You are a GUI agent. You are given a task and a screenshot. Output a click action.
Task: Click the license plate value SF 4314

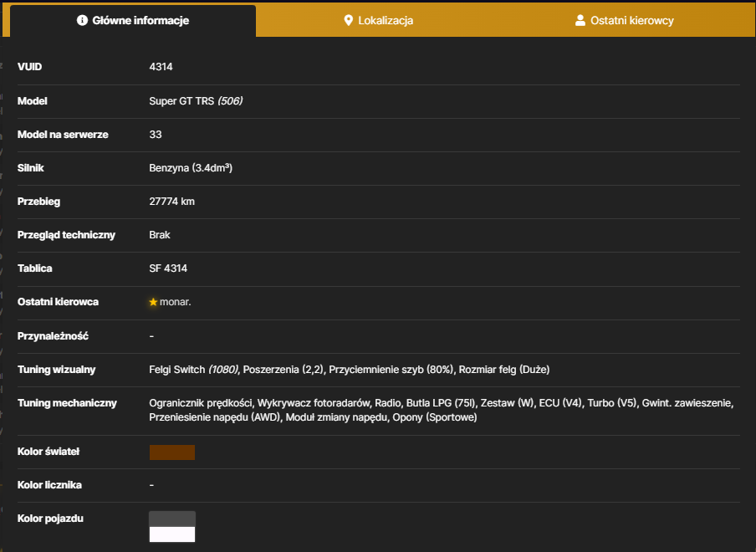coord(168,268)
